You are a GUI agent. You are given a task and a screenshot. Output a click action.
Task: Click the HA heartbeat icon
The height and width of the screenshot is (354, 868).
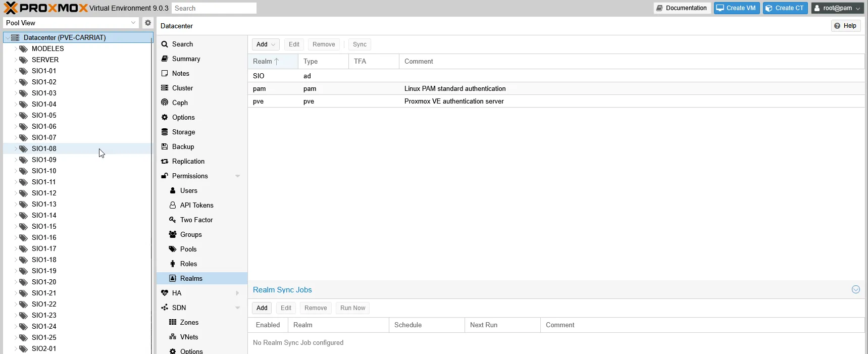point(165,293)
